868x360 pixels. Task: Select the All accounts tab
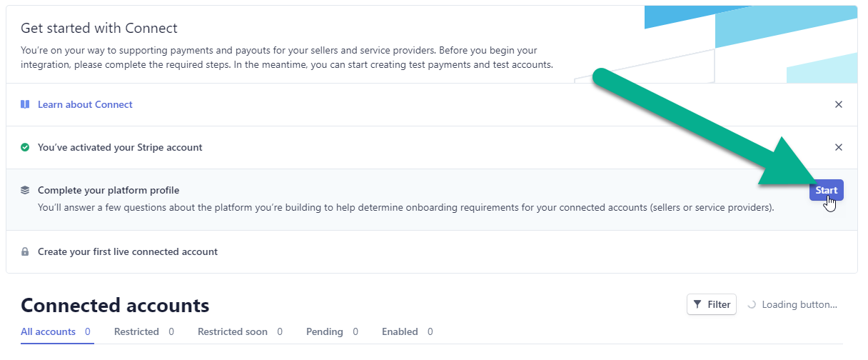57,331
